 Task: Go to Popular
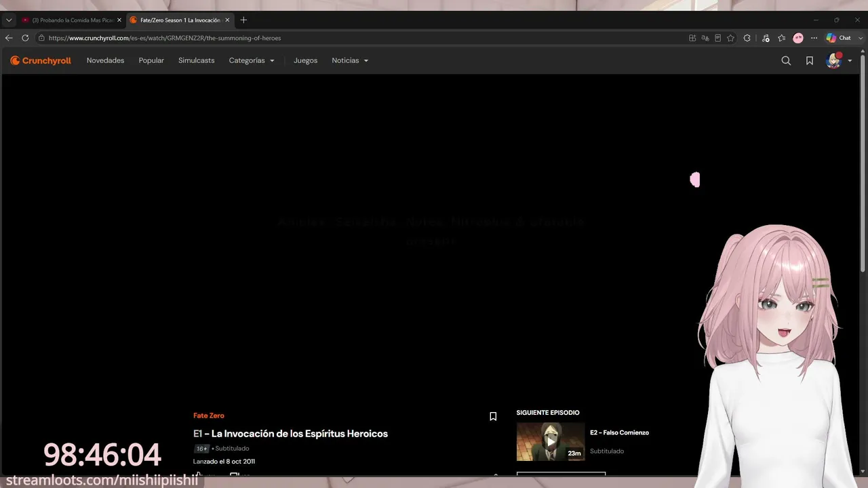(x=151, y=60)
